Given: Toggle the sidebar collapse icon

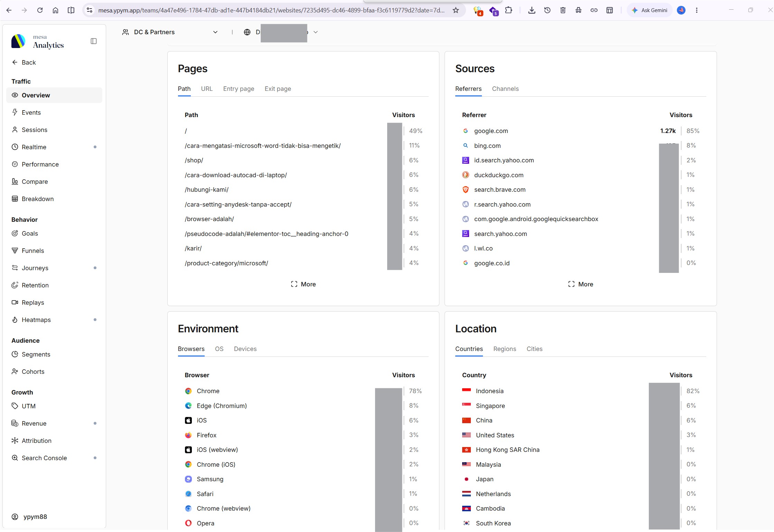Looking at the screenshot, I should [x=93, y=41].
